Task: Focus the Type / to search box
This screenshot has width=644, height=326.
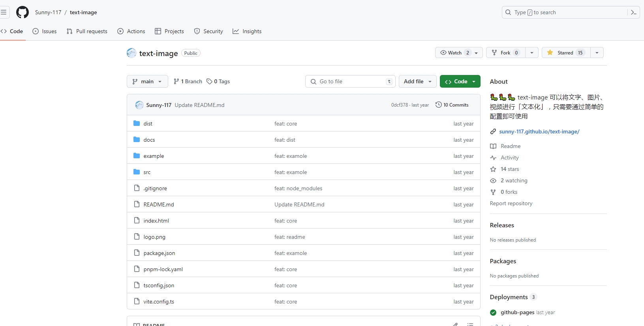Action: click(x=565, y=12)
